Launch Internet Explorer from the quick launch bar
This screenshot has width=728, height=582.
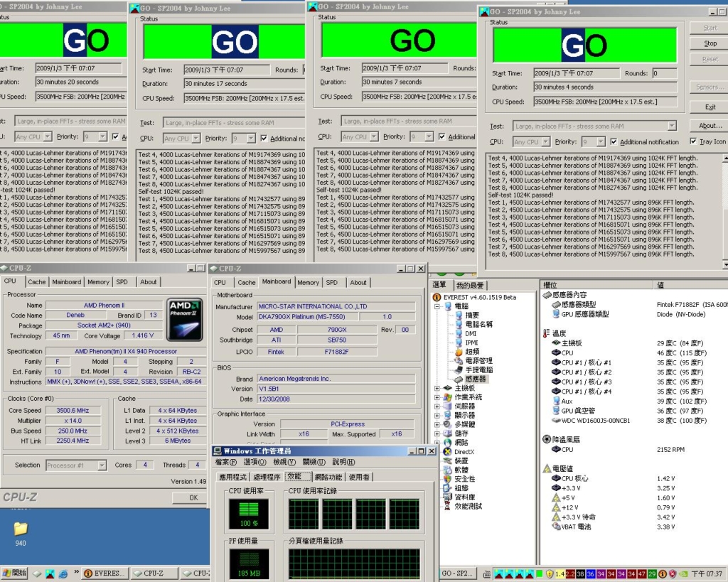click(63, 573)
